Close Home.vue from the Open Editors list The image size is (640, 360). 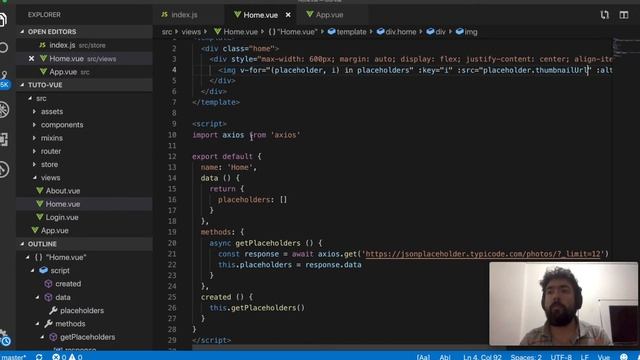tap(31, 59)
